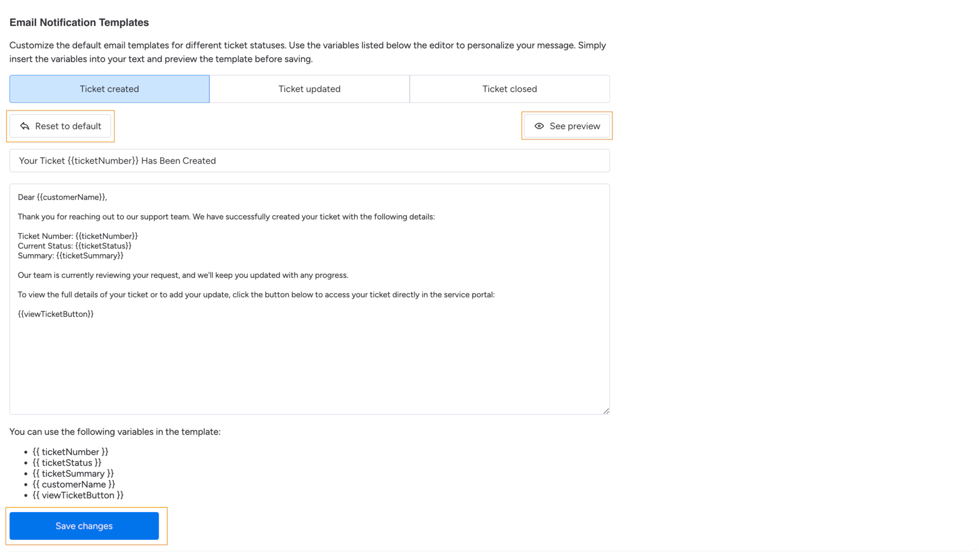This screenshot has width=980, height=553.
Task: Click the Email Notification Templates heading
Action: 79,23
